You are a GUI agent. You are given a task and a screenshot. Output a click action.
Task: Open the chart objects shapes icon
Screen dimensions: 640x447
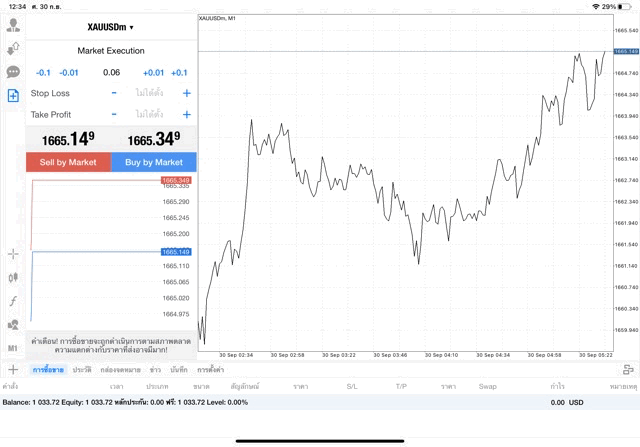[13, 324]
